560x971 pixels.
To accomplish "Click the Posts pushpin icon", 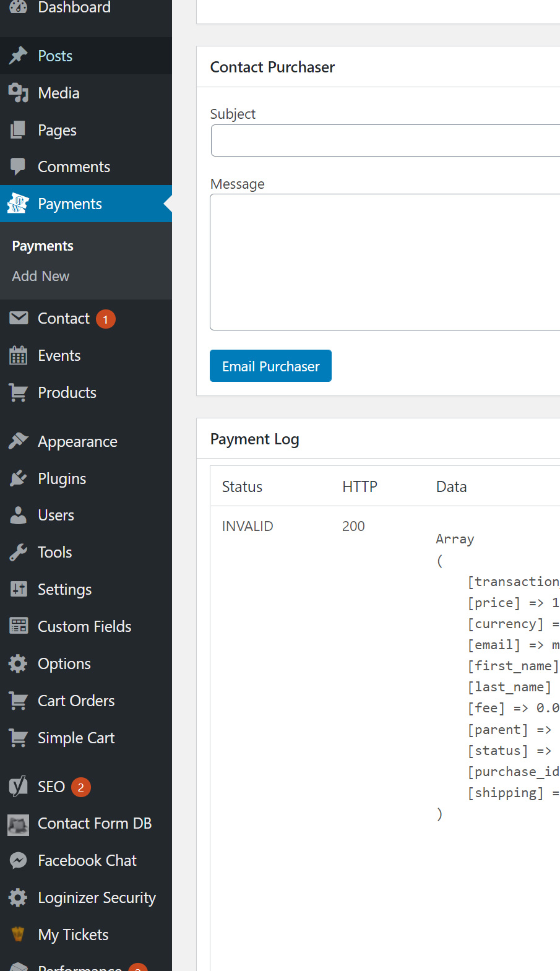I will click(x=18, y=56).
